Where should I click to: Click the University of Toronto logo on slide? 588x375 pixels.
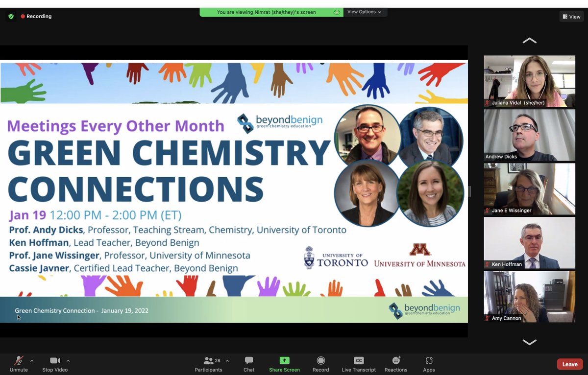click(x=336, y=258)
